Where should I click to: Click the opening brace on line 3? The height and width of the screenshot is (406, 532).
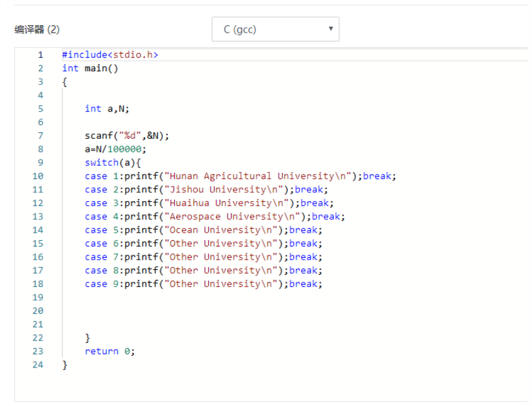pos(65,82)
